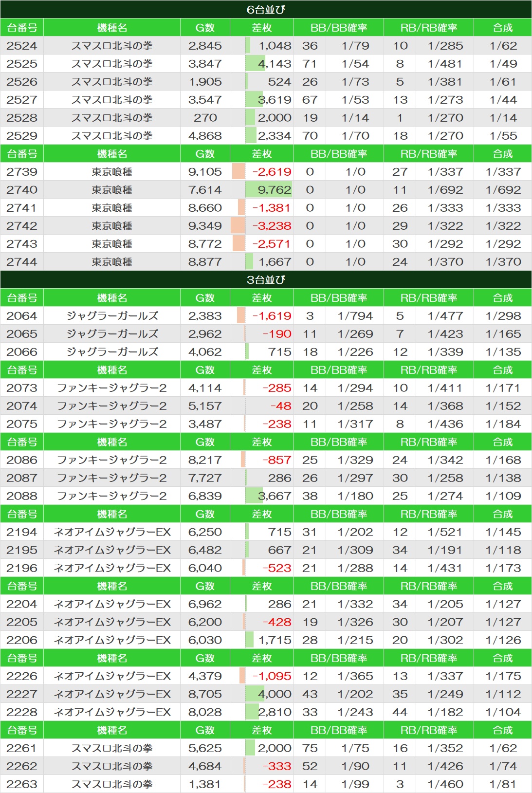
Task: Click the red difference value -857
Action: point(277,460)
